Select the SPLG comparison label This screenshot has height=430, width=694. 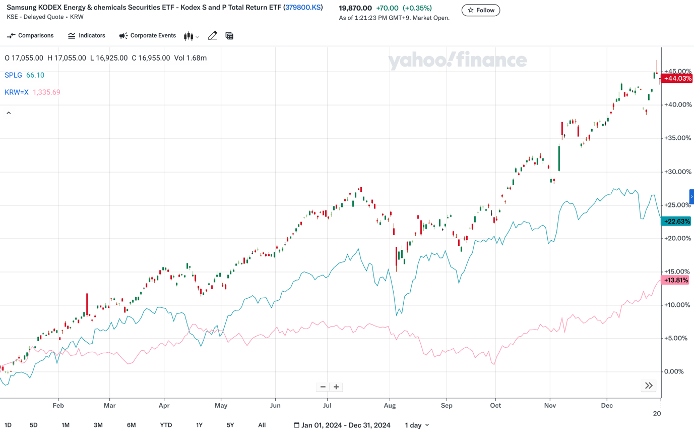13,75
